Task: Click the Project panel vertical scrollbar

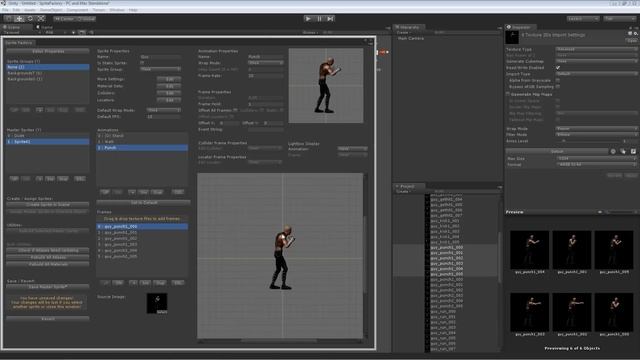Action: pos(500,257)
